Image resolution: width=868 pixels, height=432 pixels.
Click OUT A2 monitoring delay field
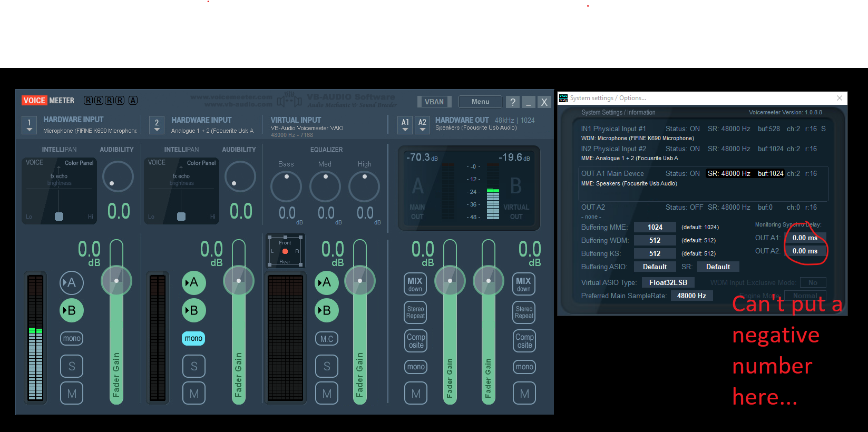[x=805, y=251]
